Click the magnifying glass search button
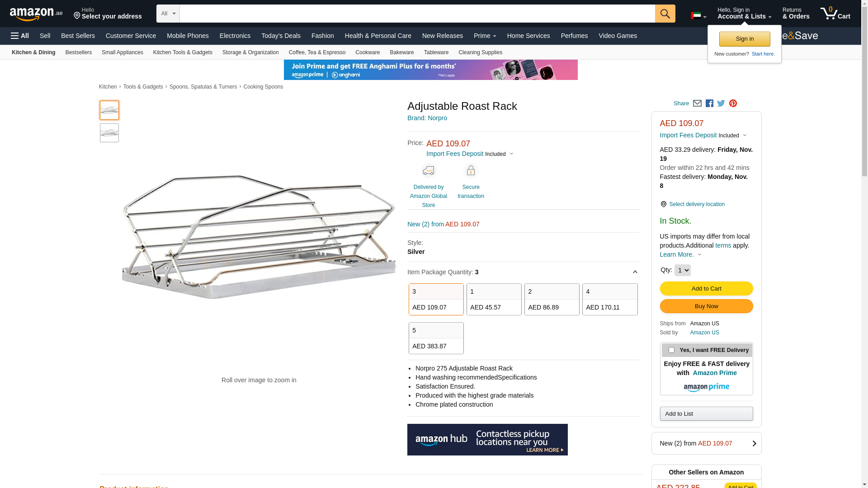The width and height of the screenshot is (868, 488). pyautogui.click(x=665, y=14)
